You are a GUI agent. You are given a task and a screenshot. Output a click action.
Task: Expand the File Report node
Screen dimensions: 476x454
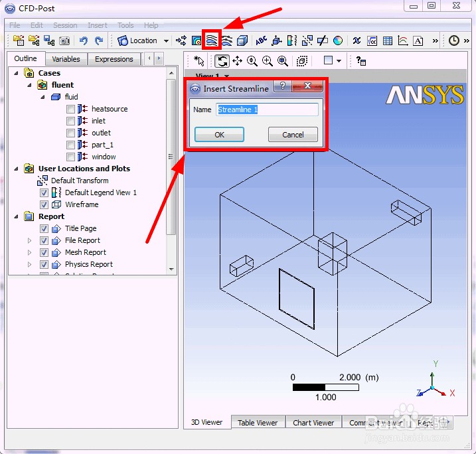pos(29,241)
